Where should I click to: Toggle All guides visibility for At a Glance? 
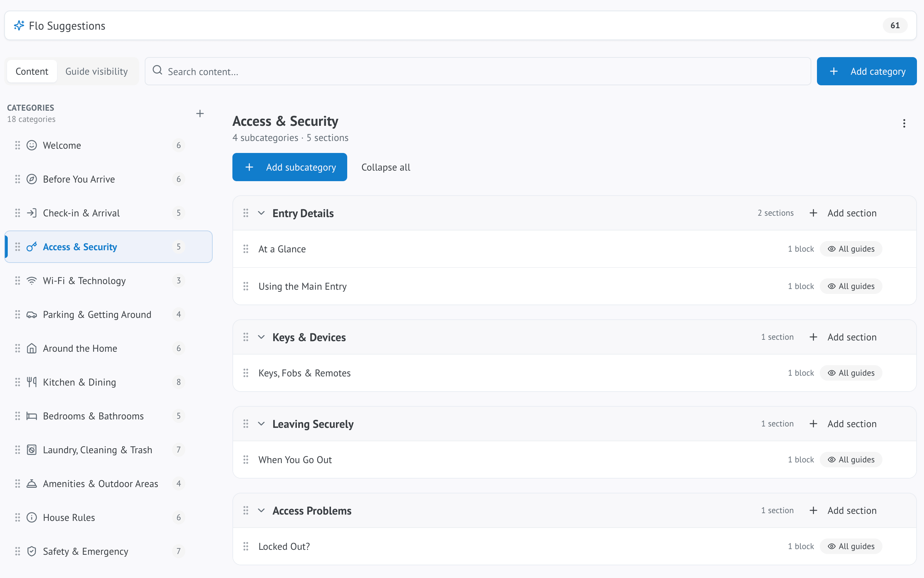pyautogui.click(x=851, y=249)
